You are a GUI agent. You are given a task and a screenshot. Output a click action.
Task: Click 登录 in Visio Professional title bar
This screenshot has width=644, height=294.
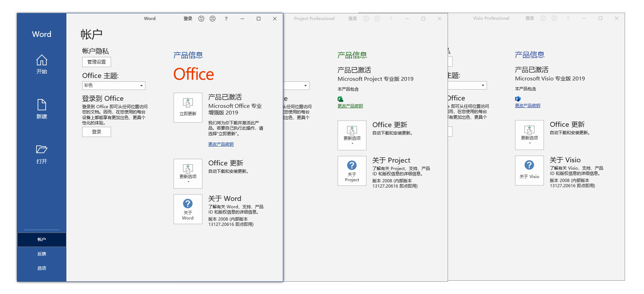pos(530,18)
